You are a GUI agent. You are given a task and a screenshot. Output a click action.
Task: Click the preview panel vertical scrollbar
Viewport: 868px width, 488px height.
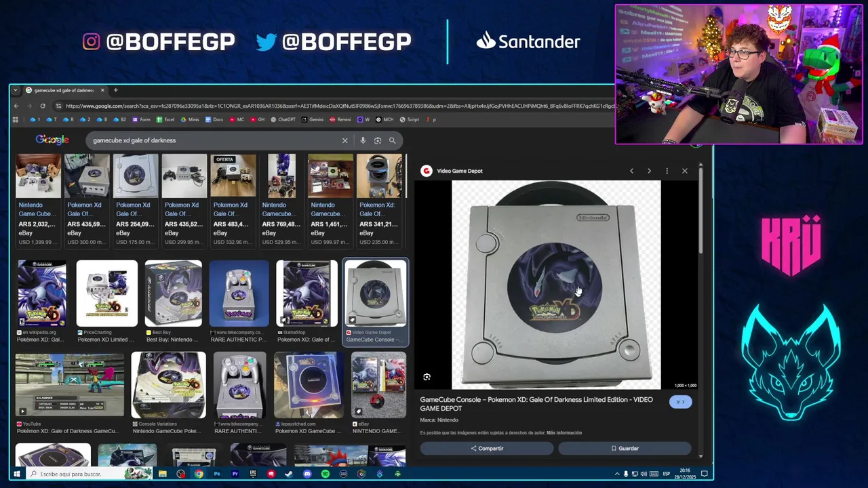coord(701,210)
